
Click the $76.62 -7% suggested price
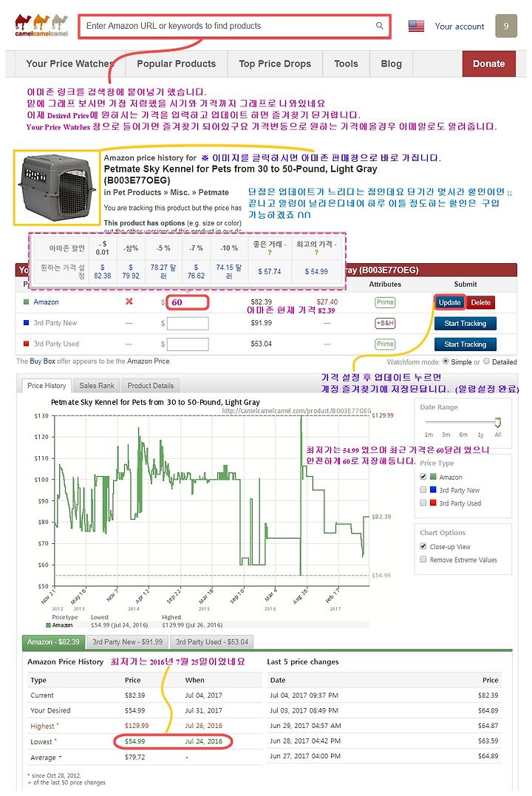point(196,271)
